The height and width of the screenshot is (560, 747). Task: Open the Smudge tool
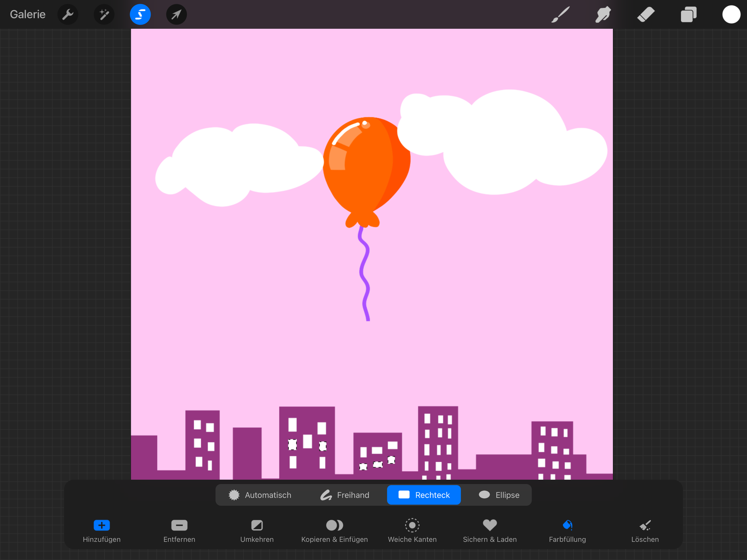pos(603,14)
